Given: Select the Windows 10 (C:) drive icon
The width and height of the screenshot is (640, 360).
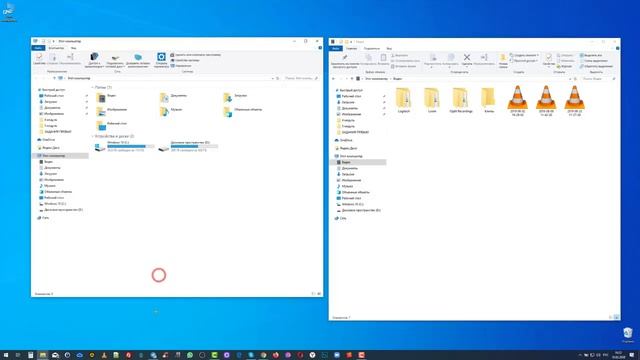Looking at the screenshot, I should 100,147.
